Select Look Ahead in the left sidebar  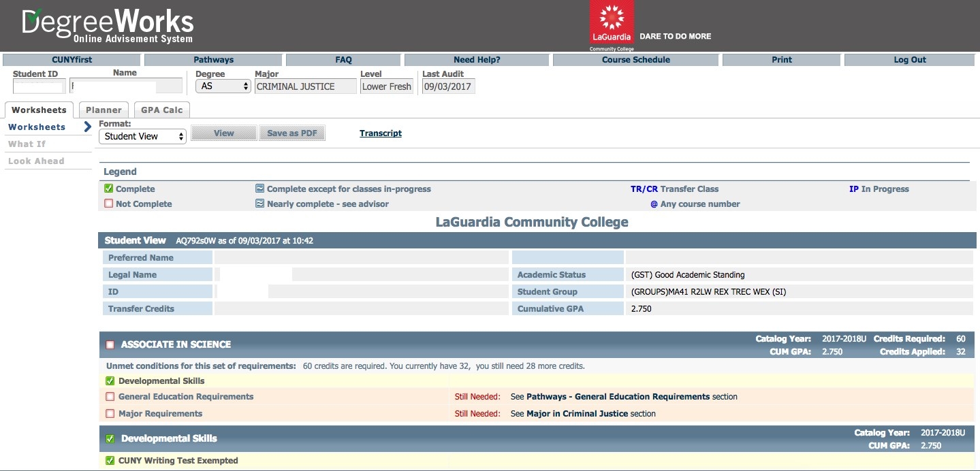click(x=36, y=161)
